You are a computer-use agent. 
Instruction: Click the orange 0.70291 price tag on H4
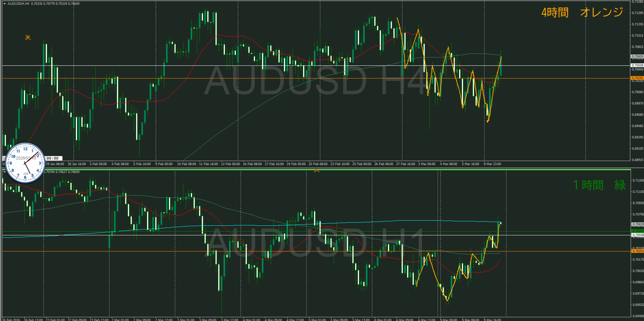[637, 78]
